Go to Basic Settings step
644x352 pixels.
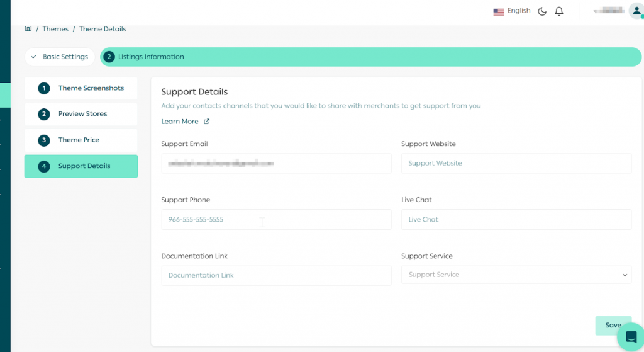60,57
